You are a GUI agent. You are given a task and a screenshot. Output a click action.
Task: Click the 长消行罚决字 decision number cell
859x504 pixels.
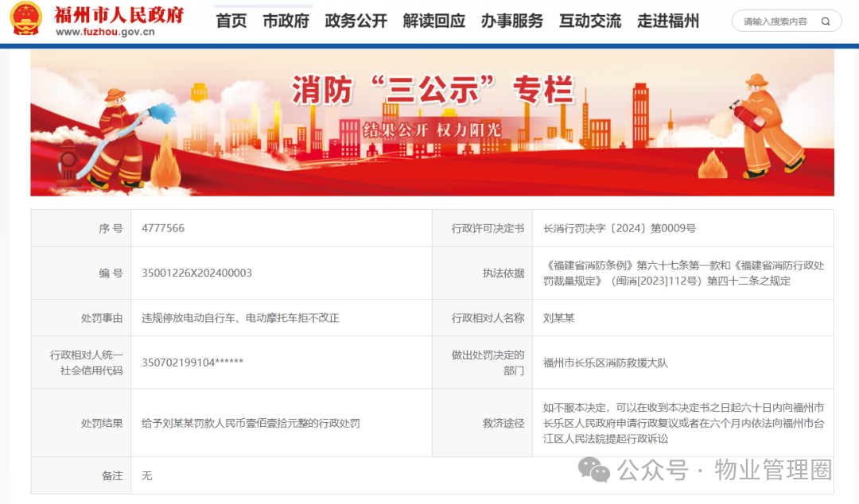619,228
